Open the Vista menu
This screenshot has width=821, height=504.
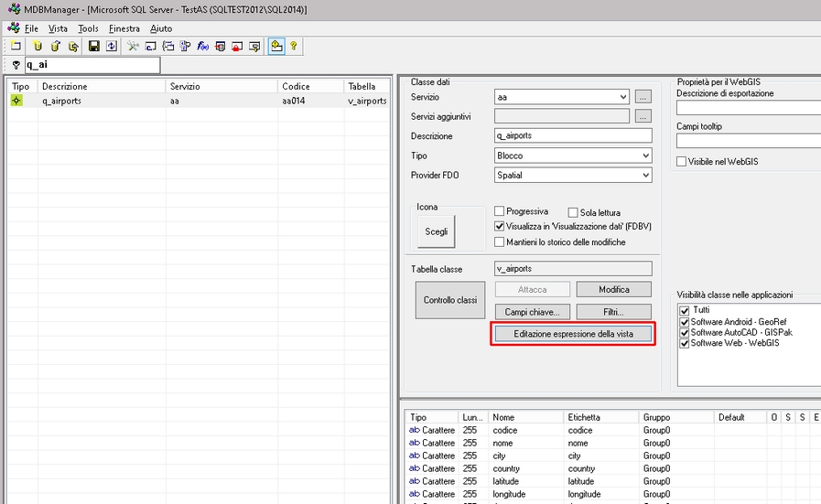(x=58, y=28)
